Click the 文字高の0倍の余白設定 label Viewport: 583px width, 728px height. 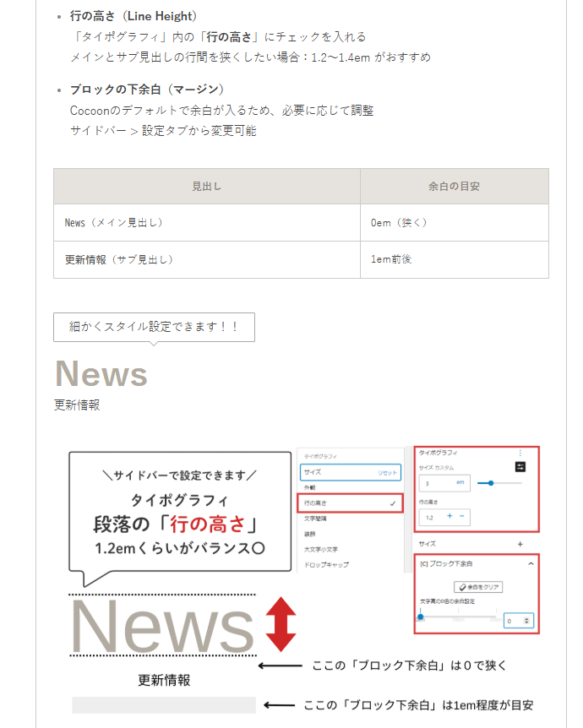[x=447, y=601]
